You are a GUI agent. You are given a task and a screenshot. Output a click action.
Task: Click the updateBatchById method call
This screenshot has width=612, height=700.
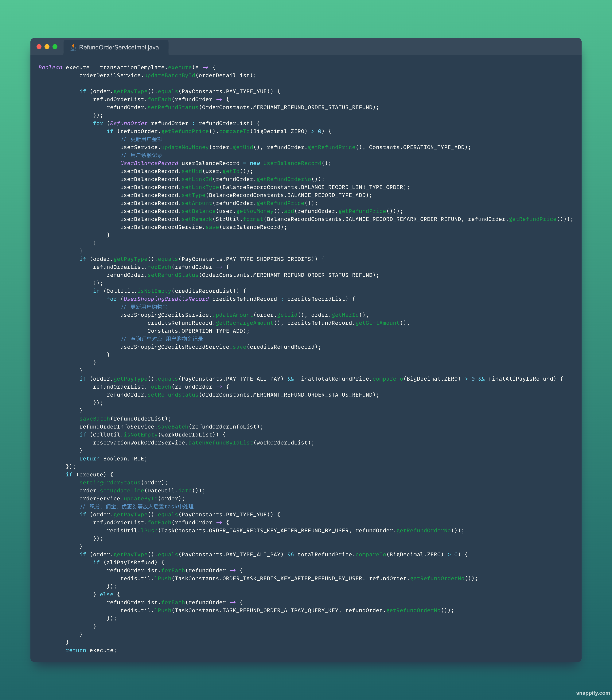[169, 75]
